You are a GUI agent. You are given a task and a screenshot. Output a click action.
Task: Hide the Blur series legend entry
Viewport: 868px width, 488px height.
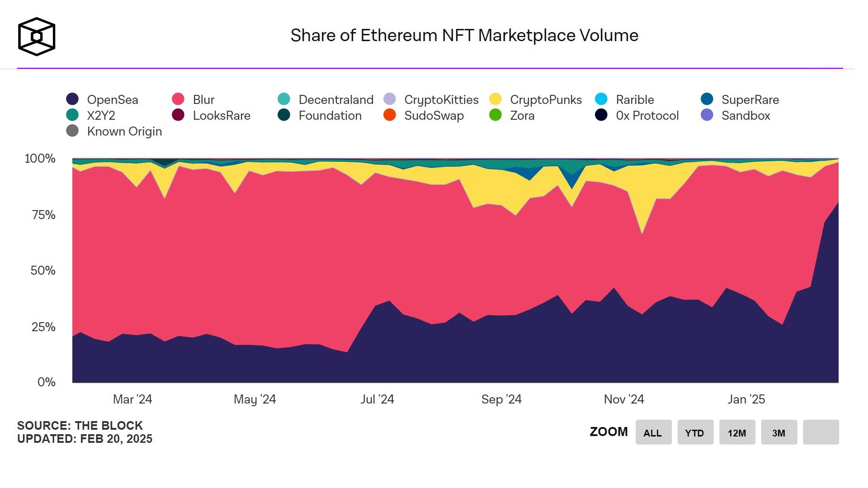click(x=203, y=99)
